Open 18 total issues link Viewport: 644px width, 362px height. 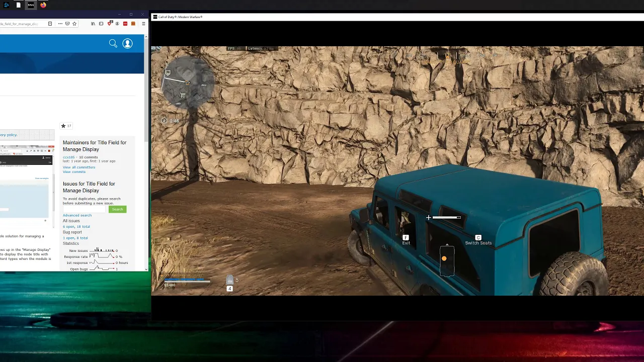(x=84, y=227)
